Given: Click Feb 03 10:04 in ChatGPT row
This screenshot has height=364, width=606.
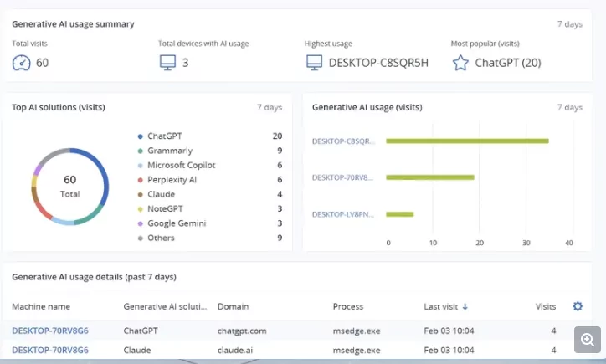Looking at the screenshot, I should [449, 331].
